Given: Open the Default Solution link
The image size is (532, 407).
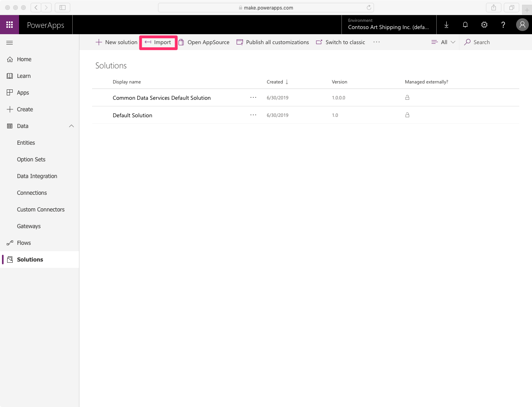Looking at the screenshot, I should click(x=133, y=115).
